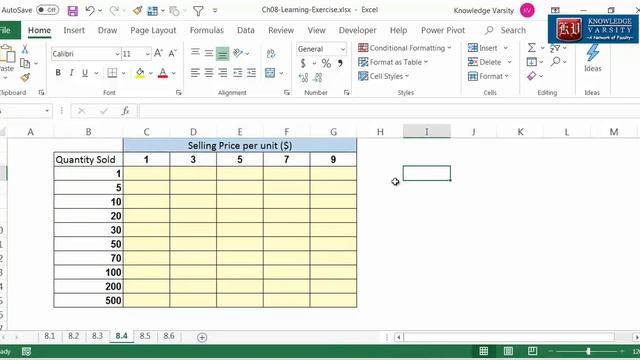Screen dimensions: 640x360
Task: Select column K header
Action: point(520,132)
